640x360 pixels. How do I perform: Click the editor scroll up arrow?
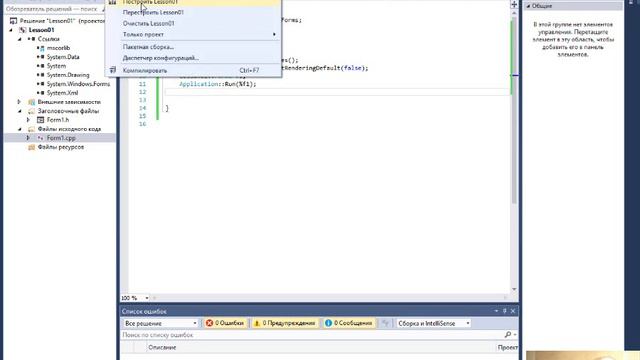point(514,13)
